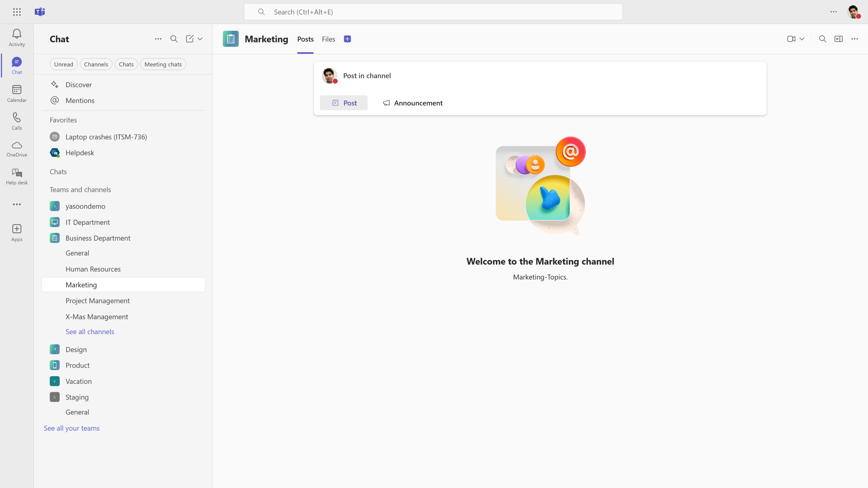
Task: Open the app launcher waffle icon
Action: [17, 12]
